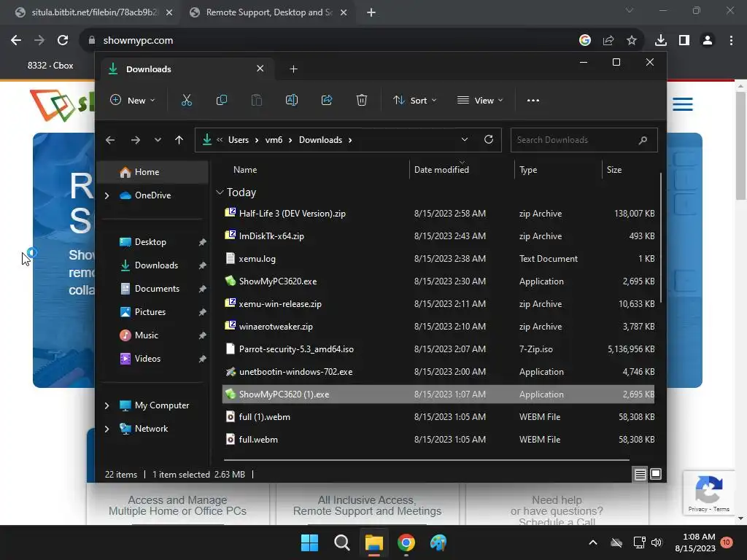
Task: Click the Size column header
Action: tap(614, 170)
